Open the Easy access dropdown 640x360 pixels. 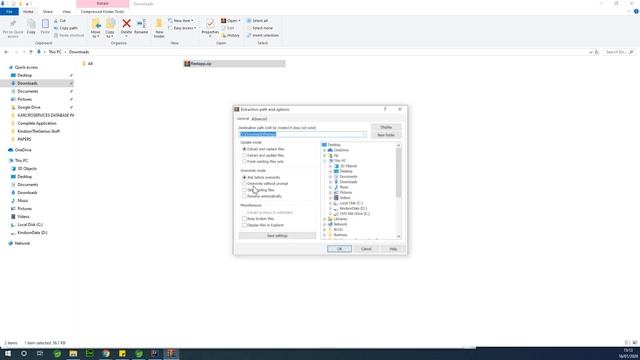click(x=182, y=28)
